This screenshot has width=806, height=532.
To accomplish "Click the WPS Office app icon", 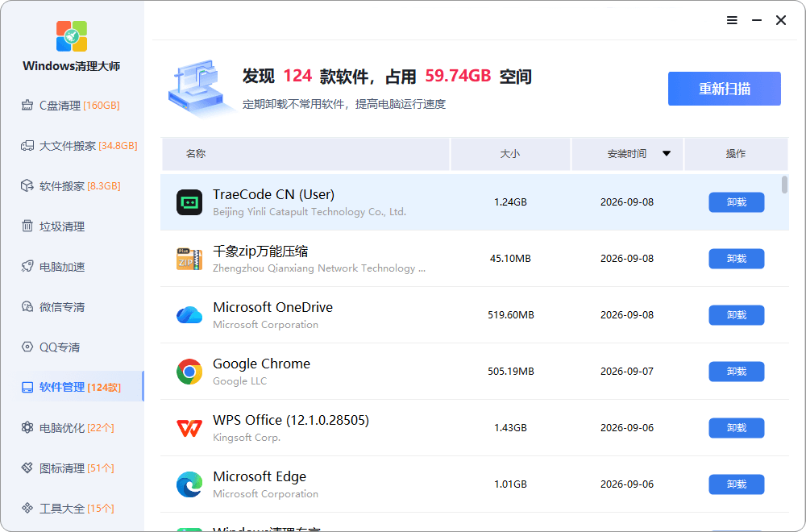I will tap(189, 428).
